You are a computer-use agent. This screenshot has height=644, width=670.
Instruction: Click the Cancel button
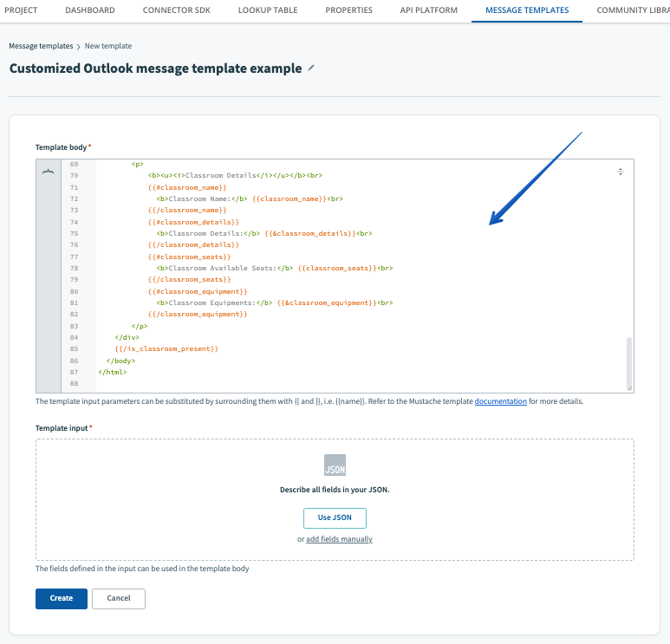119,598
